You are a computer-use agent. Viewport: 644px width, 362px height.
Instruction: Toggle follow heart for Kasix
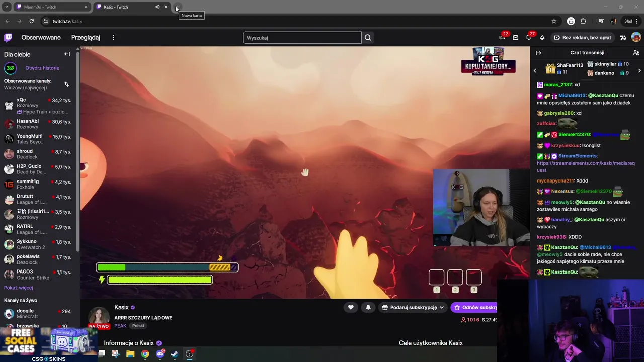coord(351,307)
